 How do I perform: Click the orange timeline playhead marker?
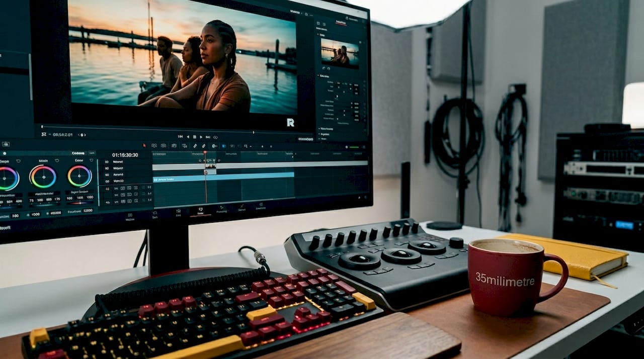click(x=205, y=152)
